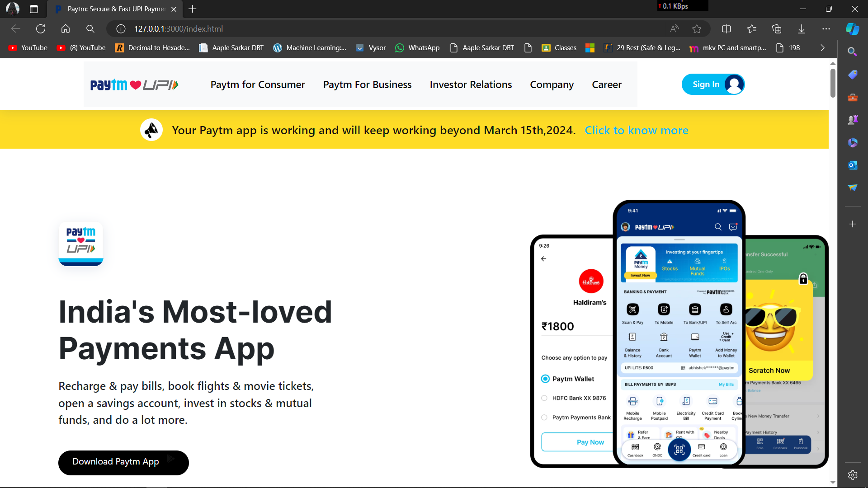Screen dimensions: 868x488
Task: Open the downloads icon in toolbar
Action: coord(802,29)
